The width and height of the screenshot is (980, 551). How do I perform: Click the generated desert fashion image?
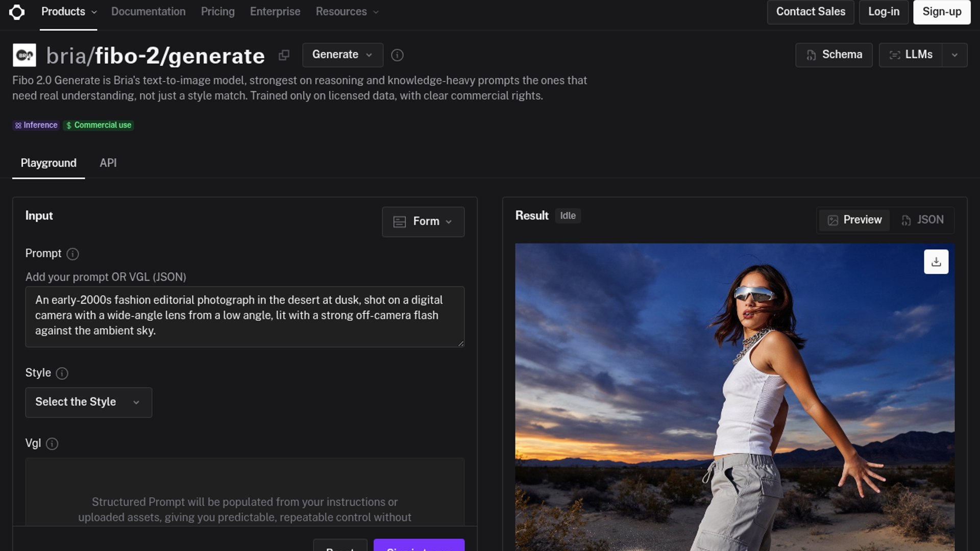click(x=734, y=397)
